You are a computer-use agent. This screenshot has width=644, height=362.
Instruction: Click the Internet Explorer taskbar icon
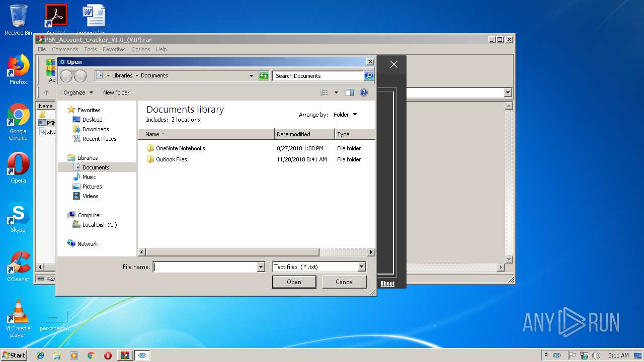point(40,355)
